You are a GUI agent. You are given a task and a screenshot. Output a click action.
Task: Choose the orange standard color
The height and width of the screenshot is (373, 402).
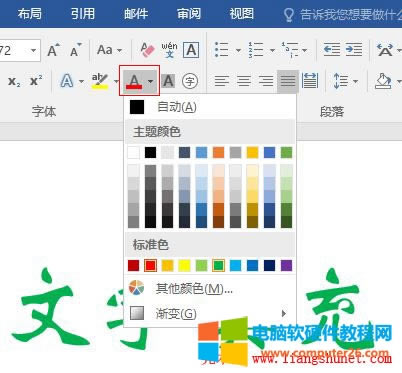[167, 266]
